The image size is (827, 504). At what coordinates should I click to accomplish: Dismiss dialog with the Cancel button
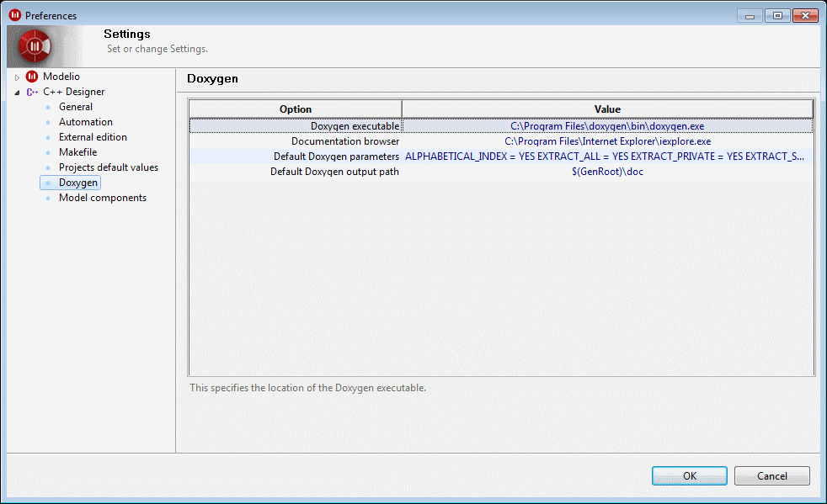772,475
